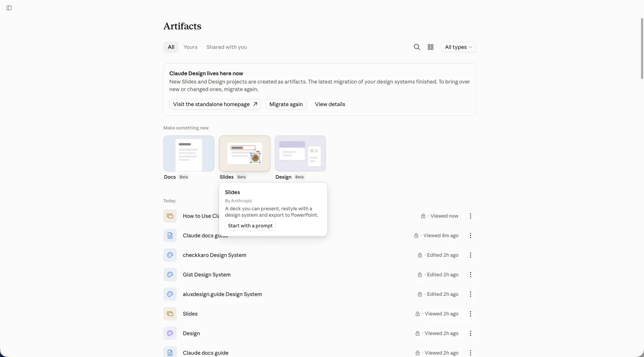Image resolution: width=644 pixels, height=357 pixels.
Task: Open the Design artifact in the list
Action: tap(191, 333)
